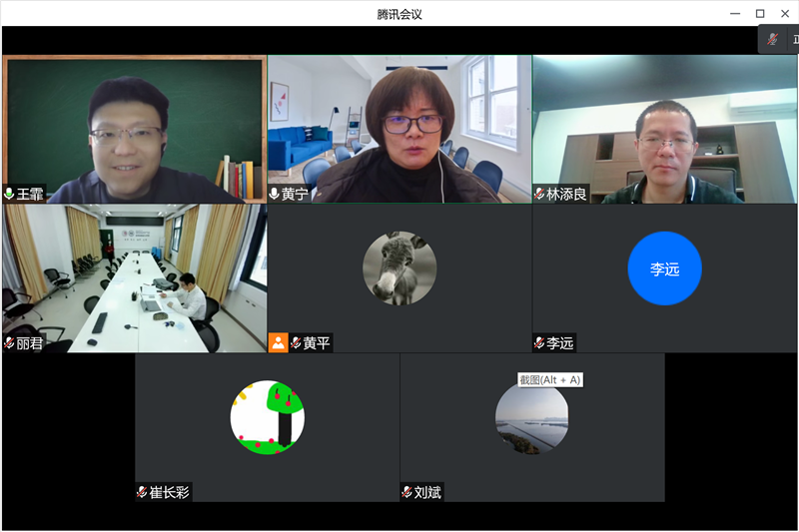Viewport: 799px width, 532px height.
Task: Click the muted mic icon next to 丽君
Action: 9,342
